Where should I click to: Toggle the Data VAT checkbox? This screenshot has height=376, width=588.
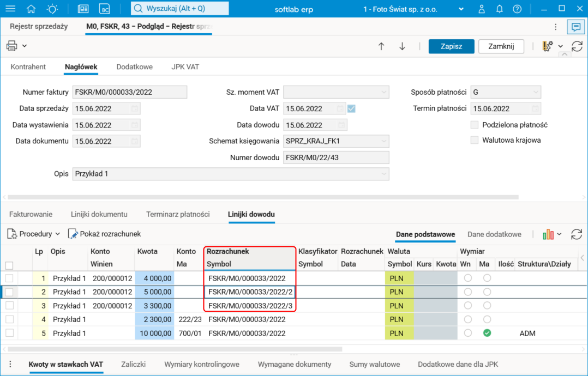pos(351,108)
